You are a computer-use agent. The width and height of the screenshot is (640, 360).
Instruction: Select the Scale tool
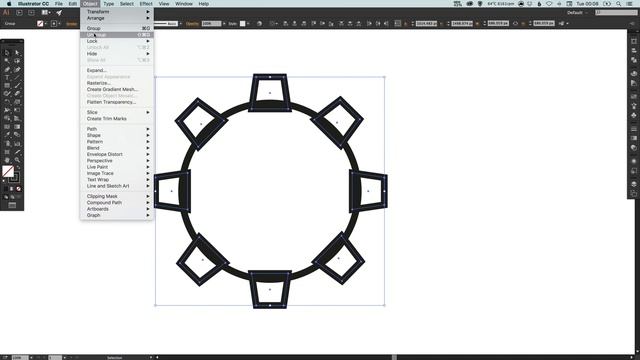click(x=17, y=102)
